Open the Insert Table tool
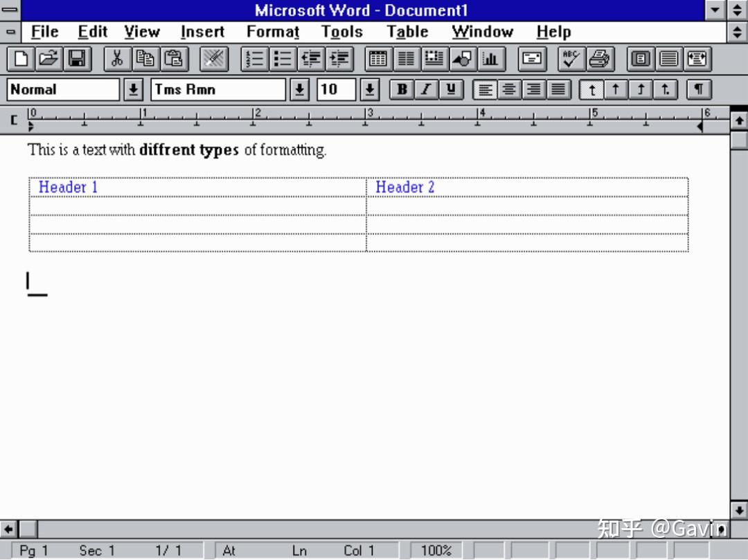 pyautogui.click(x=377, y=59)
